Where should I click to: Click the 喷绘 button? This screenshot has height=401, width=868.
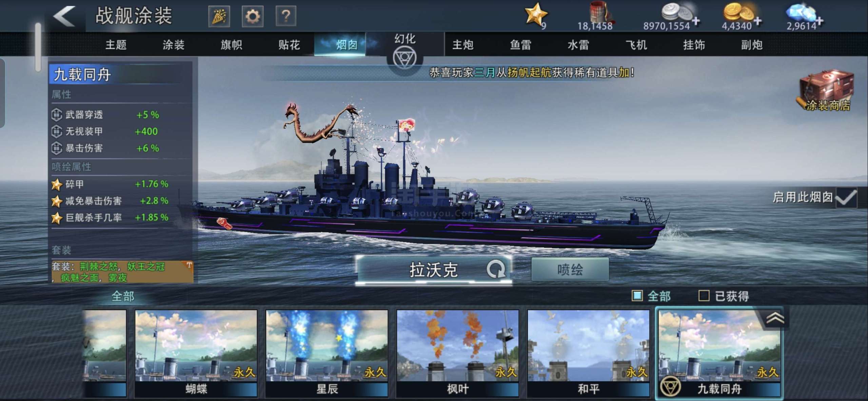[570, 269]
